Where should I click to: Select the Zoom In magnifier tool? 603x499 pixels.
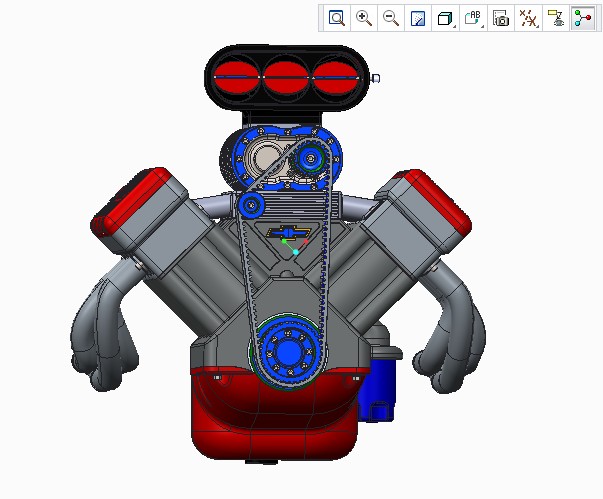[x=364, y=18]
